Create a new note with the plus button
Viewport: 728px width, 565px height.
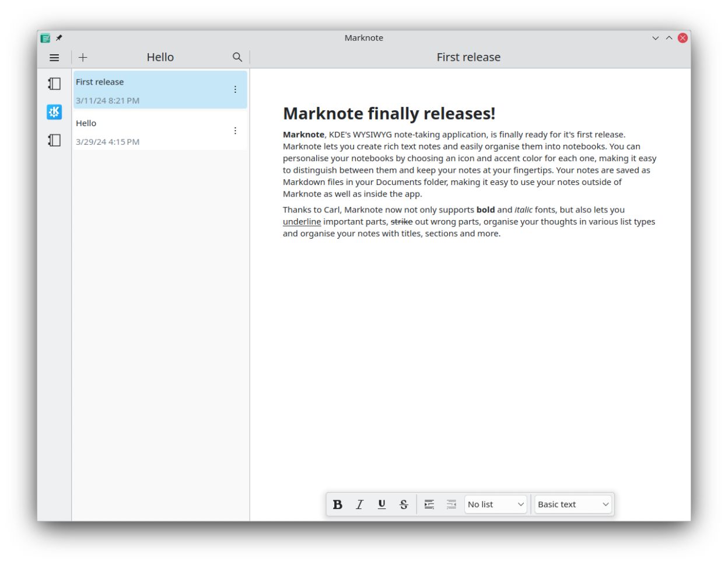tap(82, 57)
